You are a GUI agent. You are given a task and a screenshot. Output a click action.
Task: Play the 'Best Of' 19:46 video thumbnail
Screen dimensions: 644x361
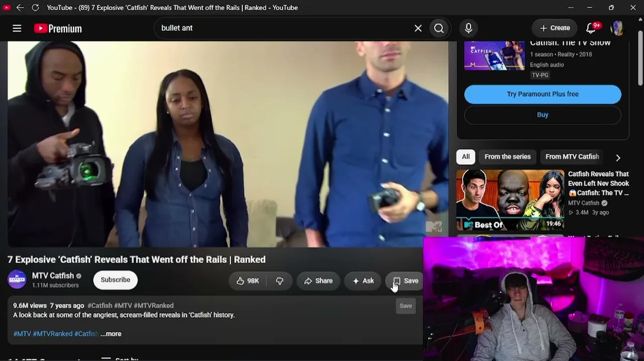pyautogui.click(x=510, y=200)
